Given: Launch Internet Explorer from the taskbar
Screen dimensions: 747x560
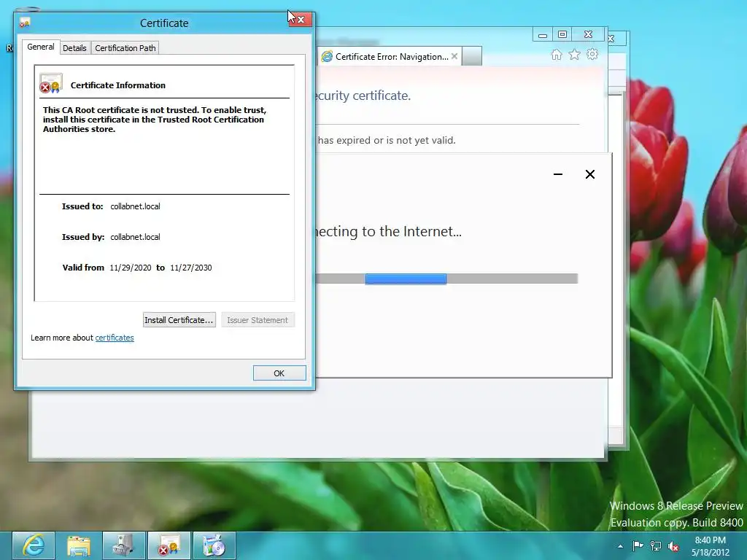Looking at the screenshot, I should [34, 545].
